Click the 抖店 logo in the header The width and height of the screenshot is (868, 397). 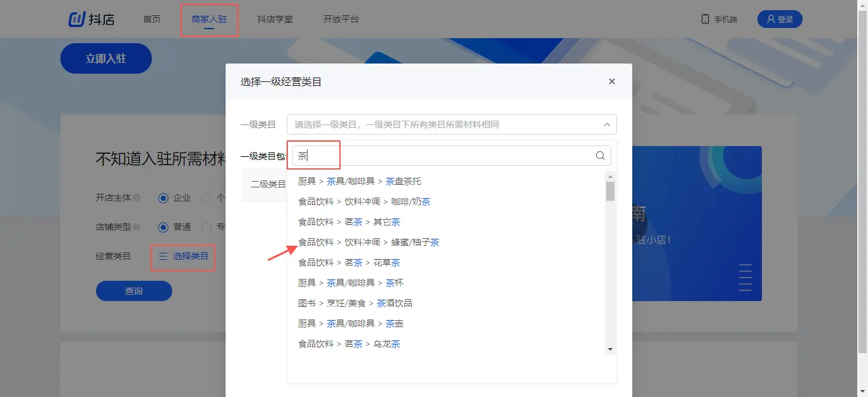tap(92, 18)
